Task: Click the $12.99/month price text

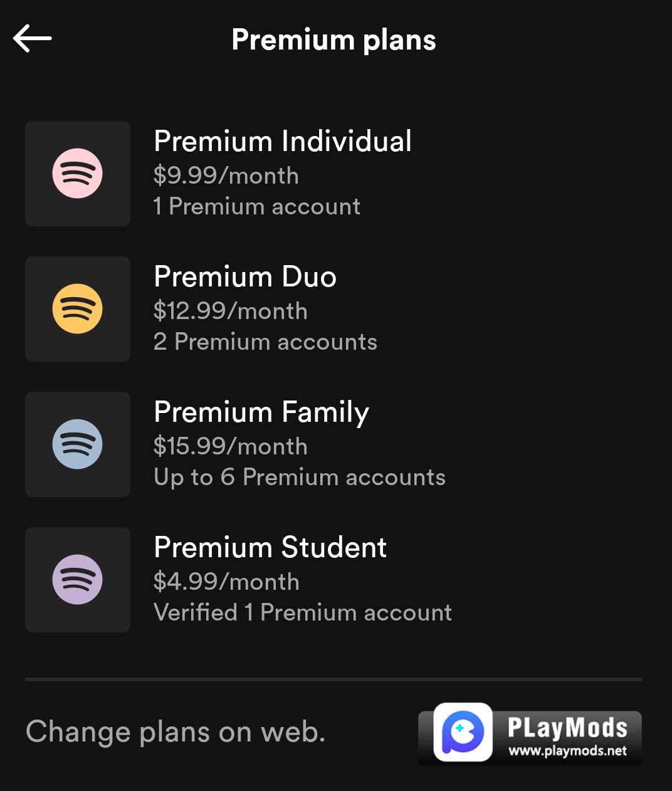Action: 230,311
